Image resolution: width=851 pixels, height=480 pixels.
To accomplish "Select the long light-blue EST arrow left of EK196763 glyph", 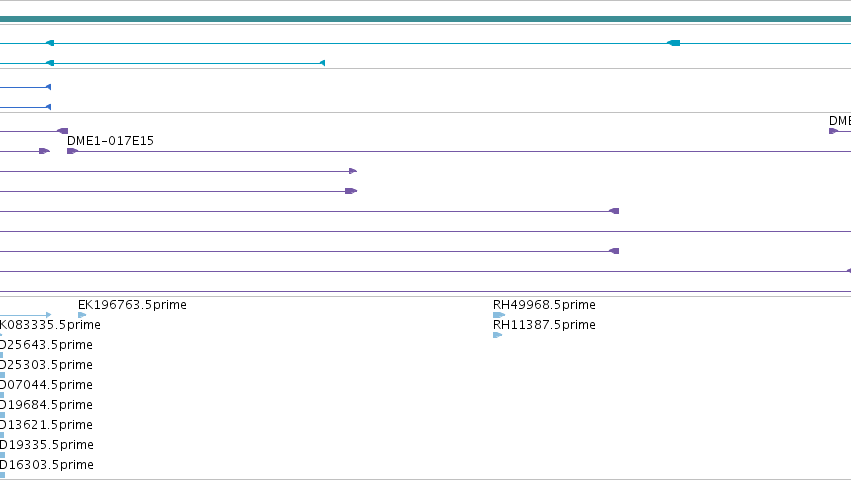I will tap(26, 315).
